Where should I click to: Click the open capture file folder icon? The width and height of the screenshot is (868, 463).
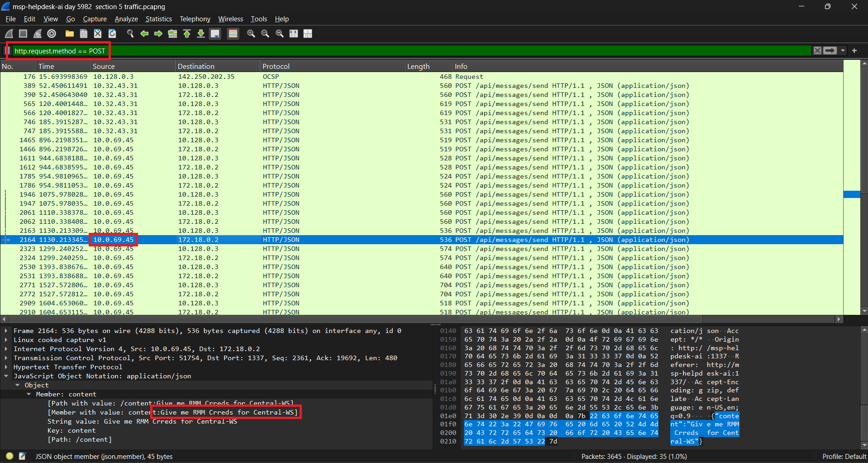tap(69, 34)
